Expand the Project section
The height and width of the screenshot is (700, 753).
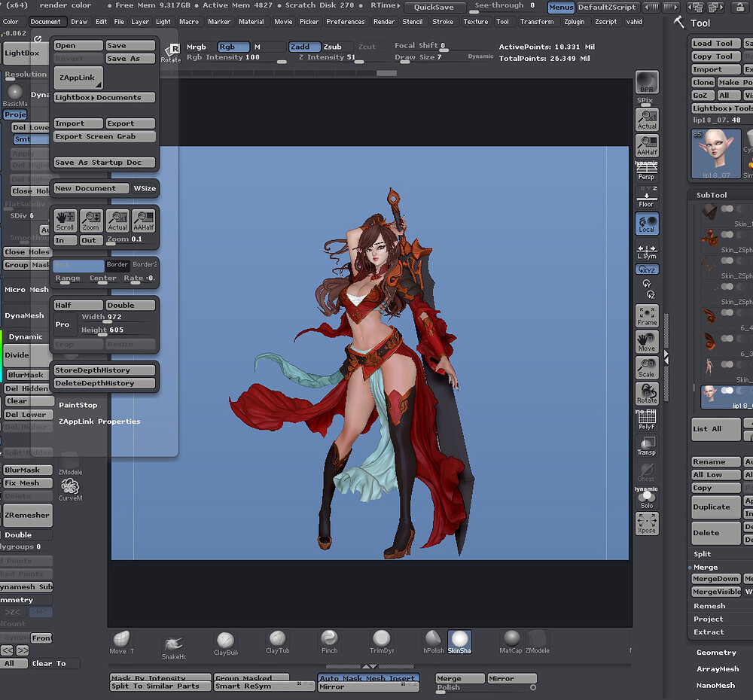708,619
